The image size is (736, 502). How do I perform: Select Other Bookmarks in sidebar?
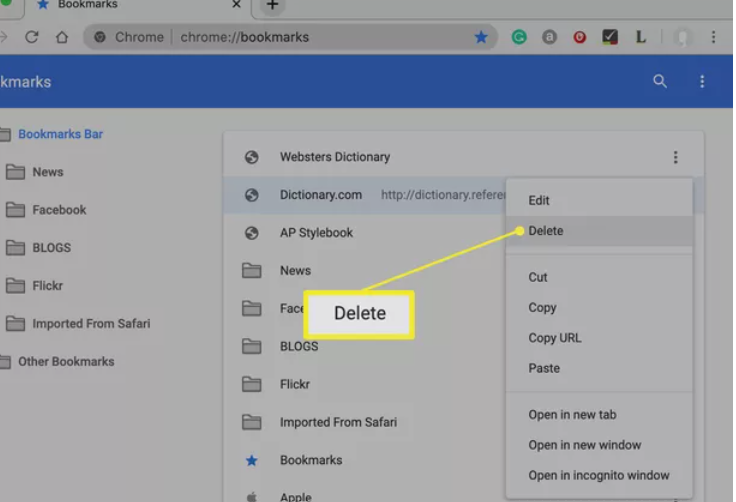66,362
